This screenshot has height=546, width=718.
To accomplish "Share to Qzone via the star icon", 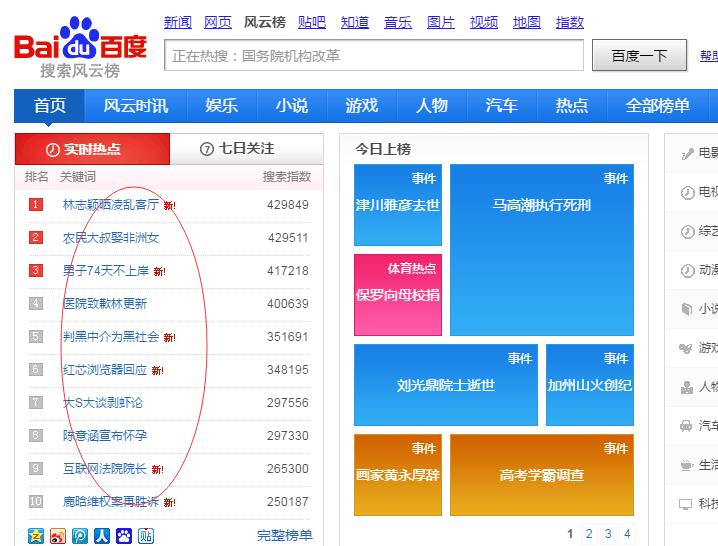I will click(x=36, y=535).
